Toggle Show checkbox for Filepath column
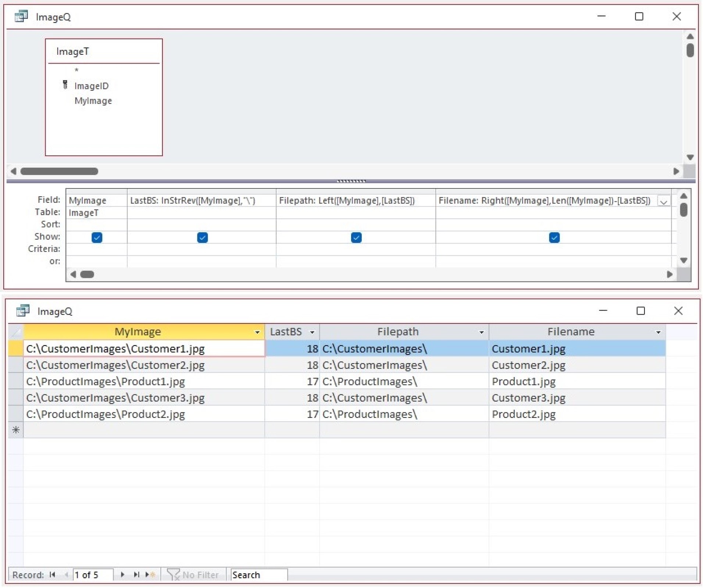The height and width of the screenshot is (588, 703). coord(356,237)
